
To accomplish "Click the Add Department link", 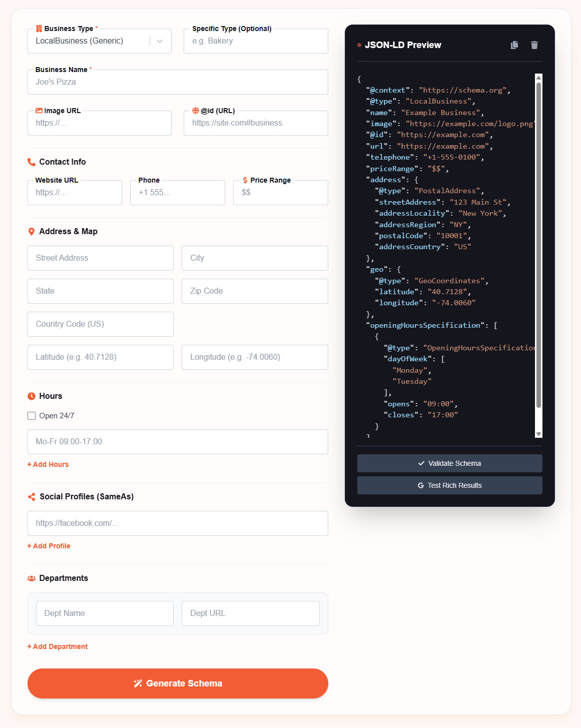I will [x=58, y=646].
